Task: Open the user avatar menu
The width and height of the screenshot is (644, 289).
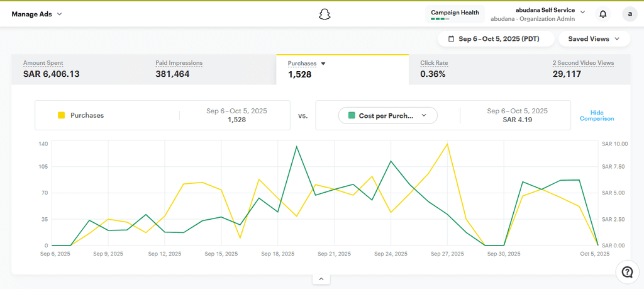Action: pos(630,14)
